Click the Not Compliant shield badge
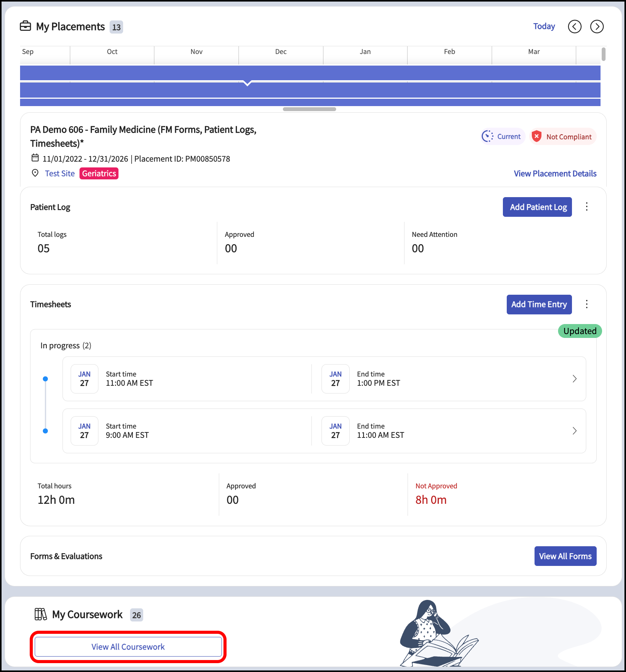Viewport: 626px width, 672px height. point(563,137)
